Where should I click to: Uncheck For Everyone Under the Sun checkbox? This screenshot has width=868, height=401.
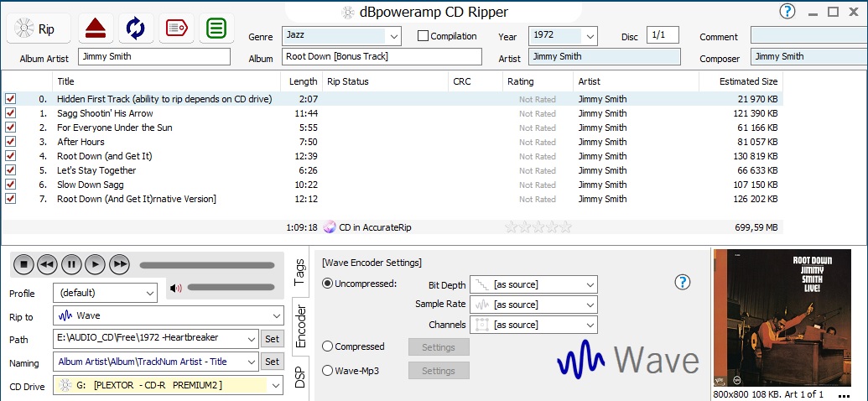(11, 128)
